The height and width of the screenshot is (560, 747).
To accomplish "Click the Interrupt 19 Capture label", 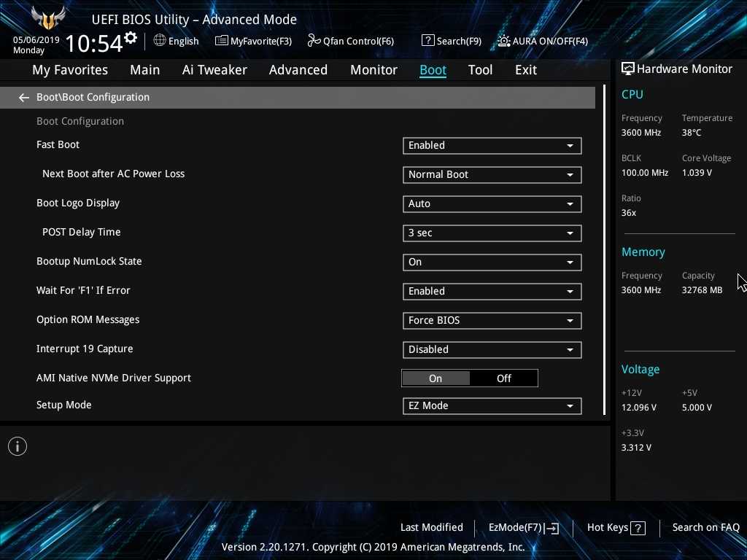I will 85,349.
